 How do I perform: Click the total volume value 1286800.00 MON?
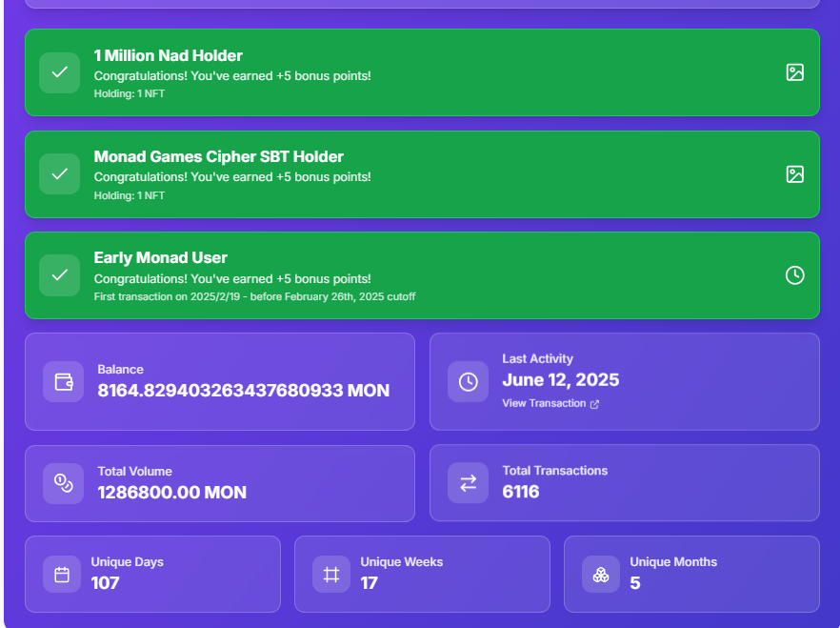click(x=172, y=493)
